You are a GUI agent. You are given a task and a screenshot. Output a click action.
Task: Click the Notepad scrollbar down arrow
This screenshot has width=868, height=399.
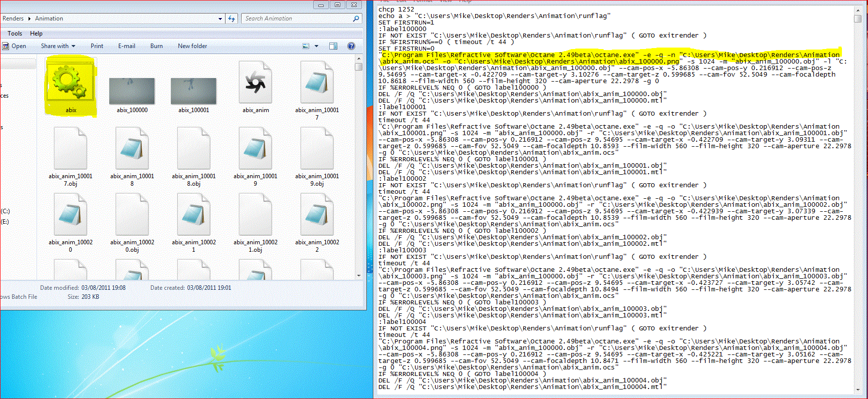tap(857, 389)
